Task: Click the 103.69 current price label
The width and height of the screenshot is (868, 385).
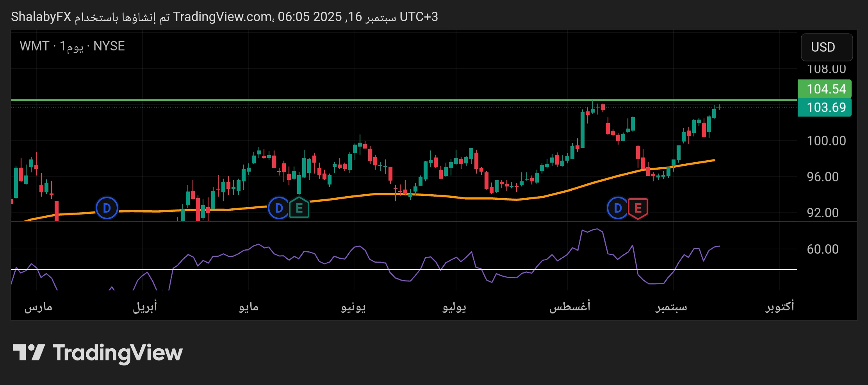Action: tap(824, 107)
